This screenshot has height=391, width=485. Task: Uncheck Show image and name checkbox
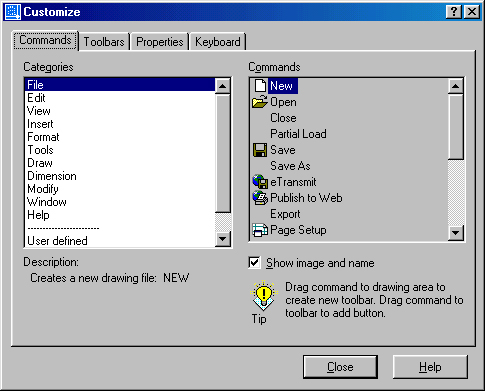(x=254, y=263)
